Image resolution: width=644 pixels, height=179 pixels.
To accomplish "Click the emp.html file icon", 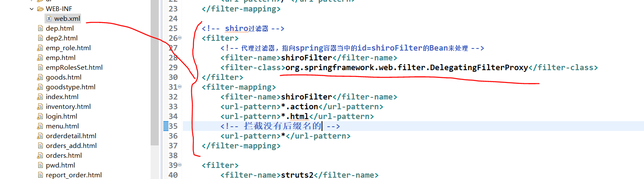I will [x=40, y=58].
